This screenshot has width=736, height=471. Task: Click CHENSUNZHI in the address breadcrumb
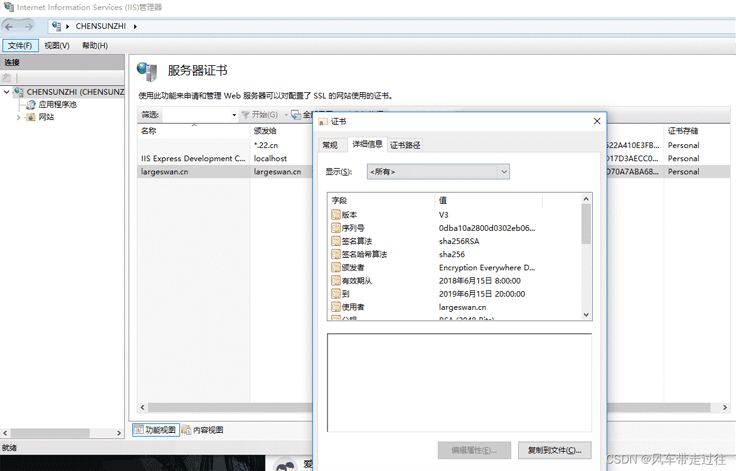click(100, 26)
